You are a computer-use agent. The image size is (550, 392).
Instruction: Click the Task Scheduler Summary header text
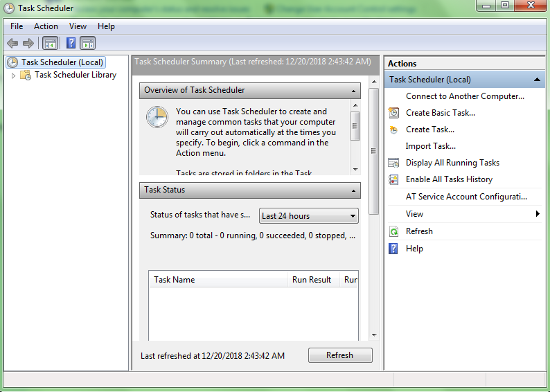(253, 62)
